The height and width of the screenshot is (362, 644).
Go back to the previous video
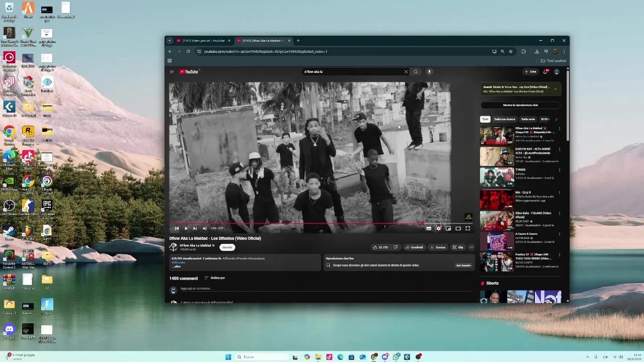[x=177, y=228]
